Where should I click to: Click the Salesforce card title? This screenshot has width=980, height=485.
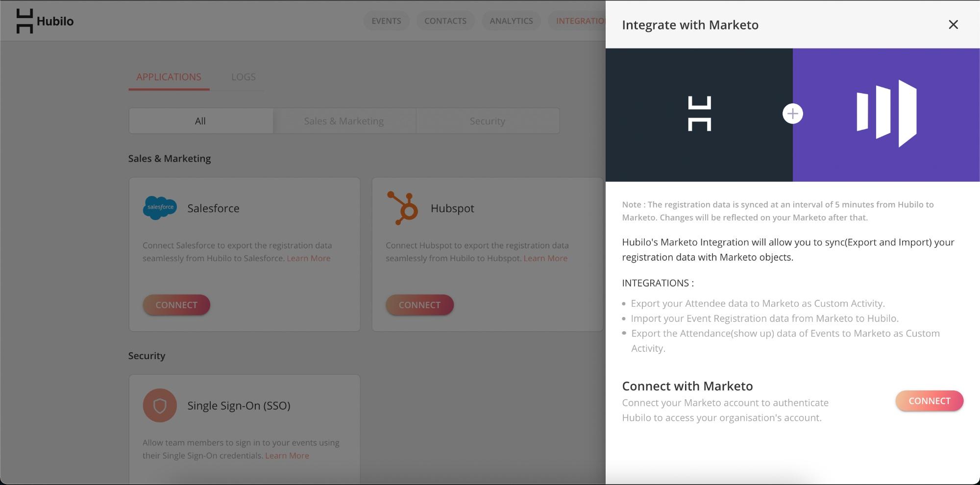click(213, 208)
